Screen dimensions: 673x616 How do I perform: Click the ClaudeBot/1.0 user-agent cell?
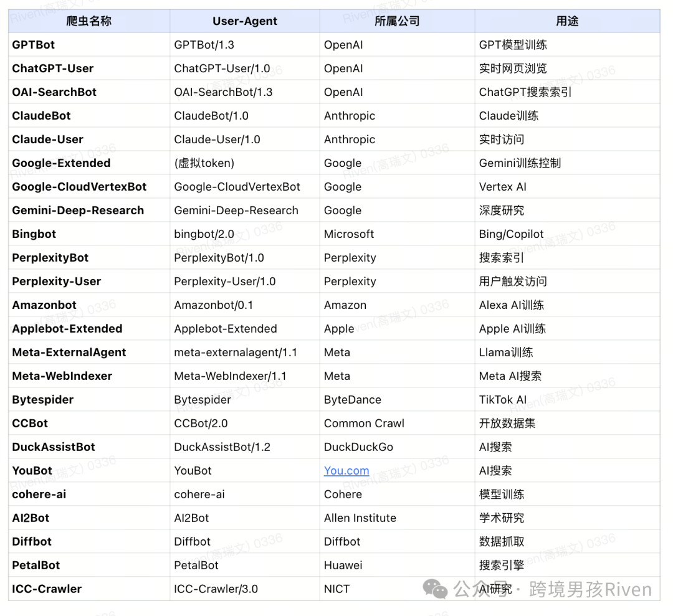(245, 116)
